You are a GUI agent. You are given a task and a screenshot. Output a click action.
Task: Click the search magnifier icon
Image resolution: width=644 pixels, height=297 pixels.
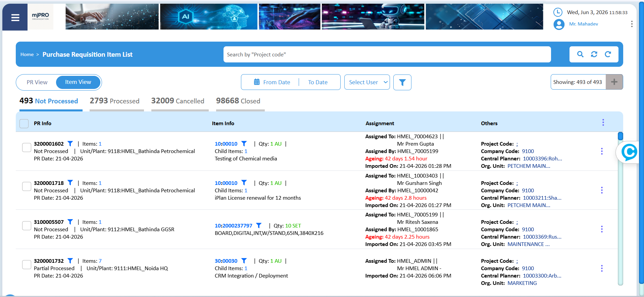[x=580, y=54]
